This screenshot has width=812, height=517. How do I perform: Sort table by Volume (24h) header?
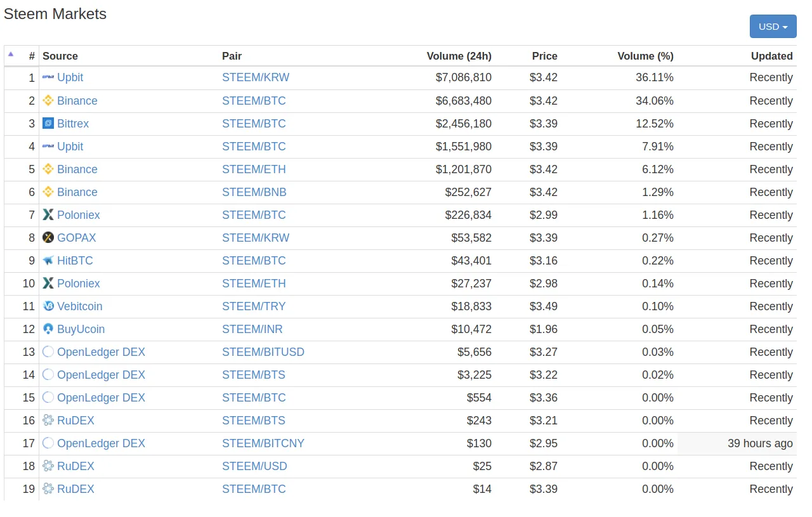coord(459,56)
